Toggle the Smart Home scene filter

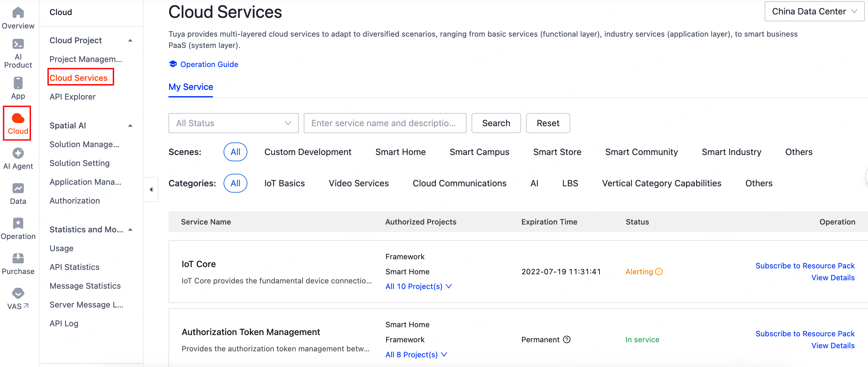(x=400, y=152)
